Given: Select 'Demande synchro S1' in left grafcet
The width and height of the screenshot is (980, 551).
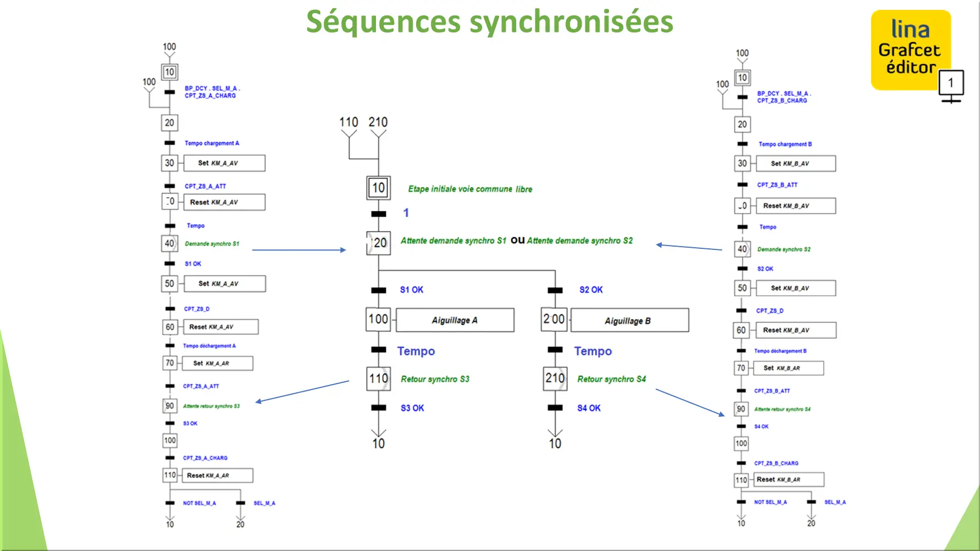Looking at the screenshot, I should (x=212, y=244).
